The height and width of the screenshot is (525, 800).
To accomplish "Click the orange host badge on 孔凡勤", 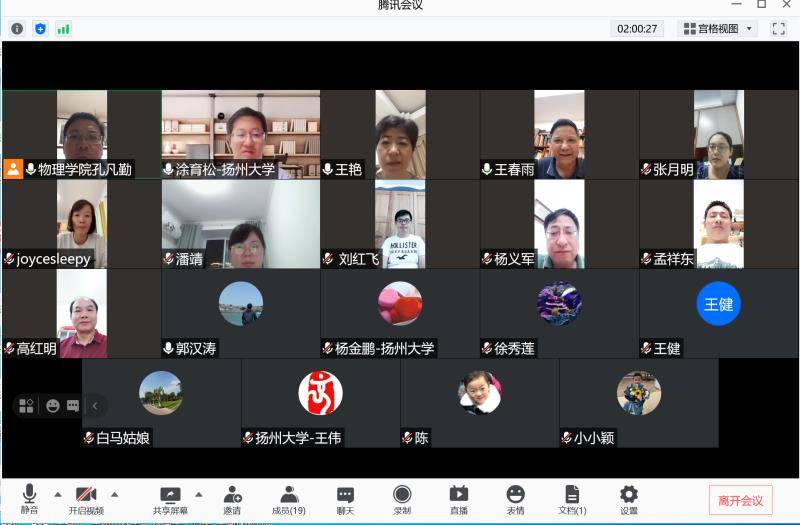I will pyautogui.click(x=13, y=169).
